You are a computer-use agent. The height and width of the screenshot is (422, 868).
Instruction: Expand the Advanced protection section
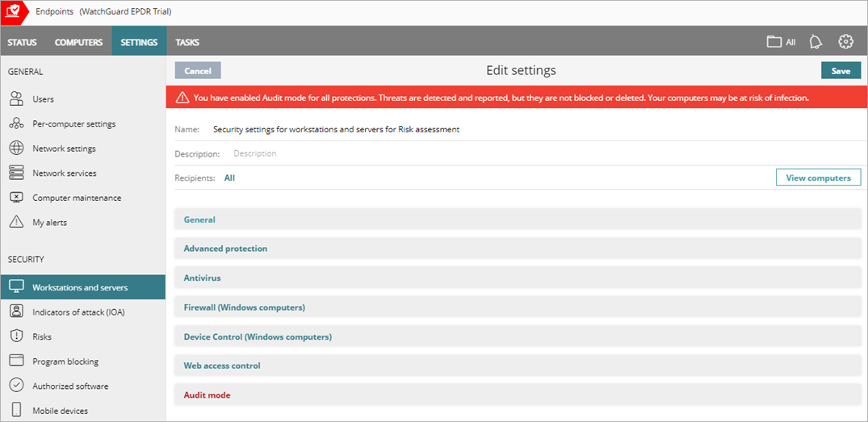[518, 249]
